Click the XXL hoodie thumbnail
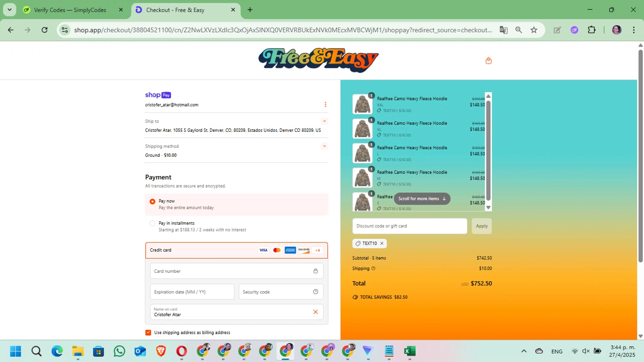This screenshot has width=644, height=362. [x=362, y=104]
